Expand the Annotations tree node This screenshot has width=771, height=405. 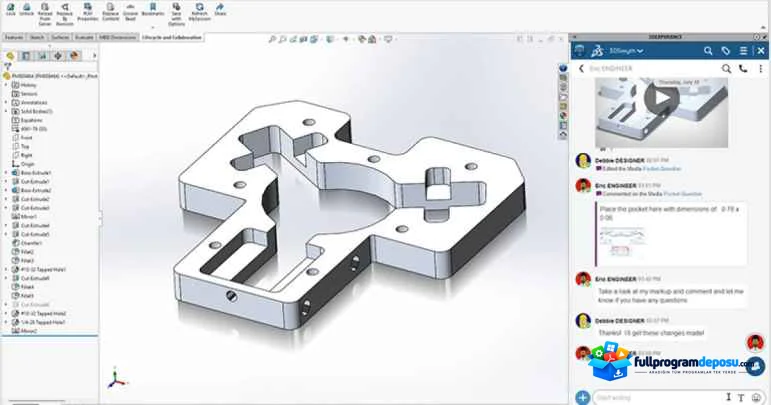(6, 102)
